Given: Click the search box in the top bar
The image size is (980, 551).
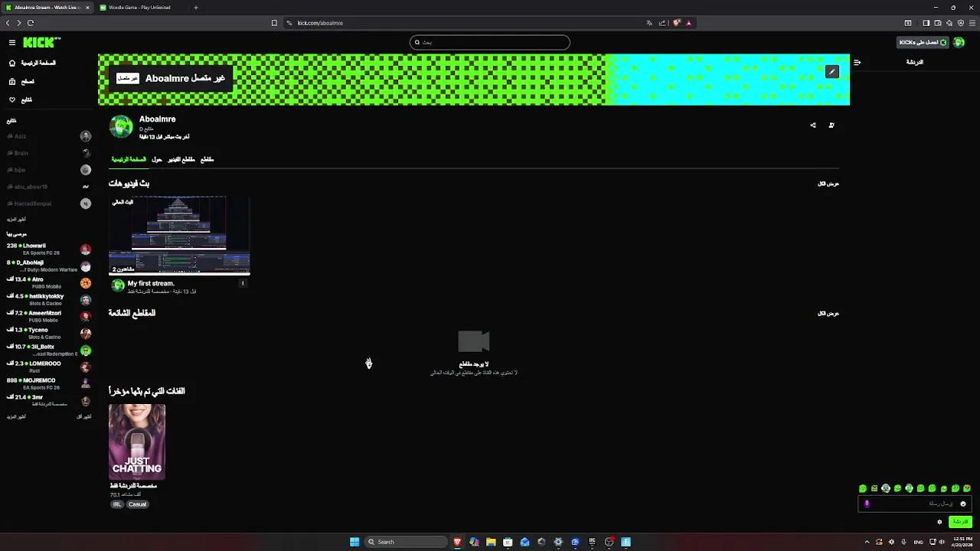Looking at the screenshot, I should [x=490, y=42].
